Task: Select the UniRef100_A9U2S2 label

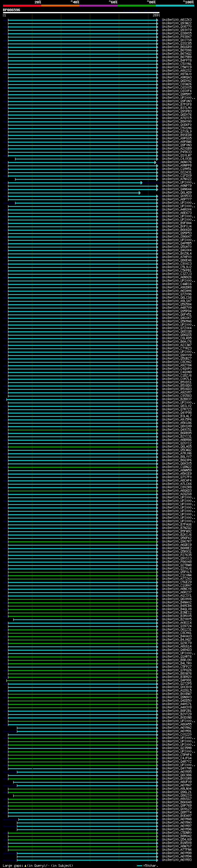Action: tap(177, 71)
